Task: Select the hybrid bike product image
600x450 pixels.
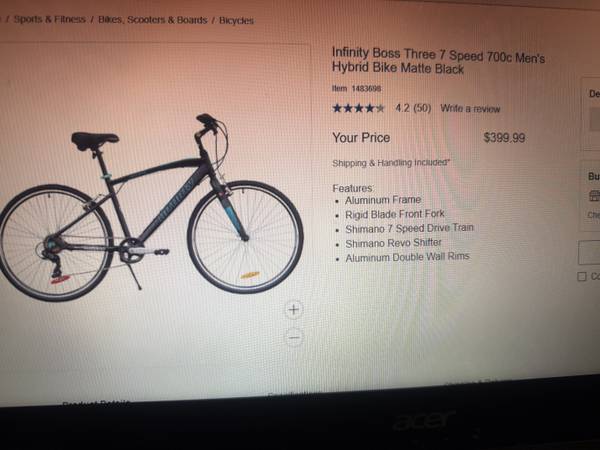Action: click(x=151, y=207)
